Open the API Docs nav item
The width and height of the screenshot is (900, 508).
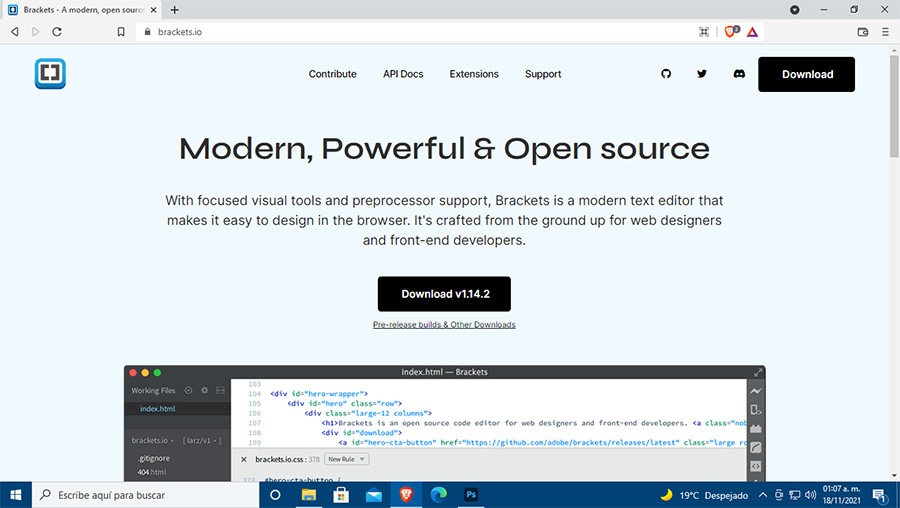click(x=403, y=74)
